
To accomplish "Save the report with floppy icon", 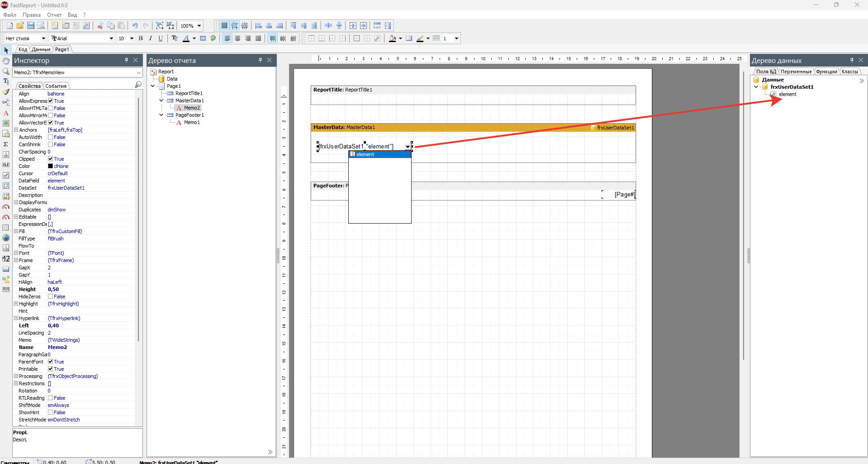I will (30, 26).
